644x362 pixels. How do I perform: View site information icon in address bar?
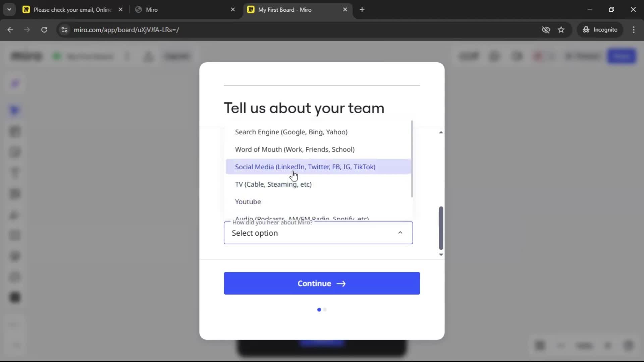[x=64, y=30]
